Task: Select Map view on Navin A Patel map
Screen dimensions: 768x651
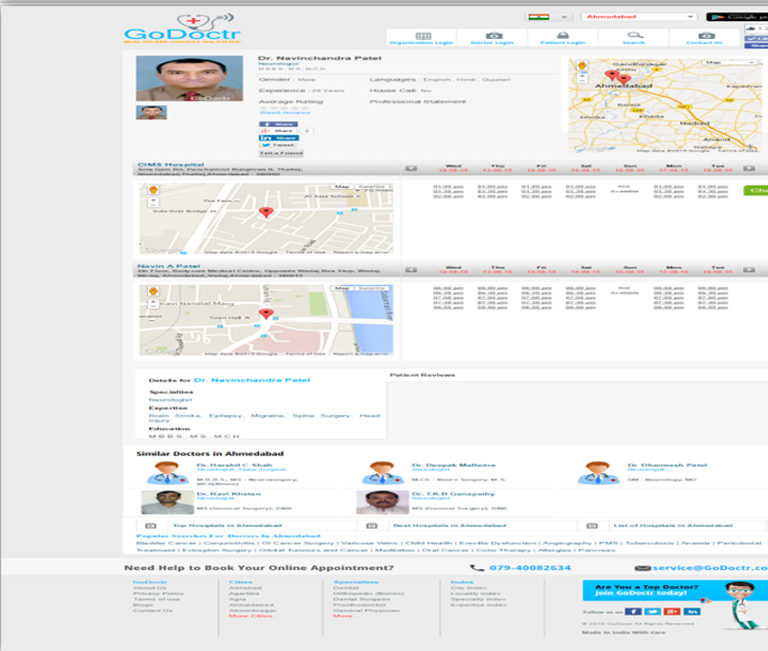Action: (342, 288)
